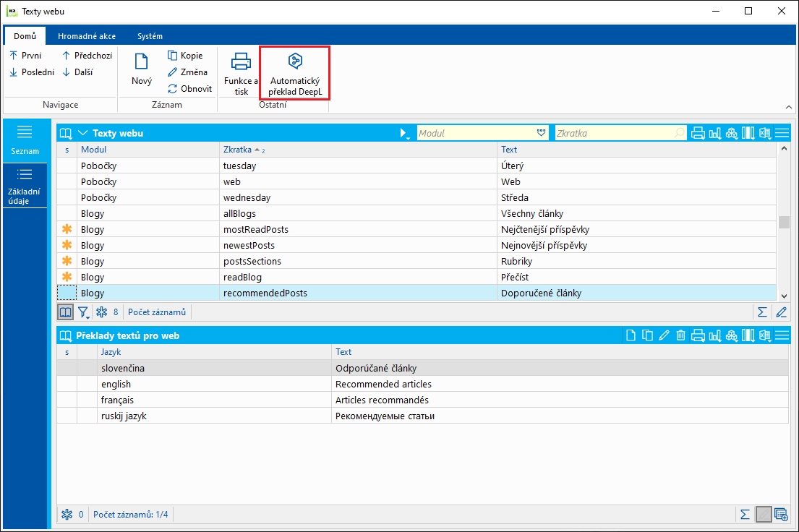This screenshot has width=799, height=532.
Task: Collapse the ribbon with the arrow
Action: point(788,106)
